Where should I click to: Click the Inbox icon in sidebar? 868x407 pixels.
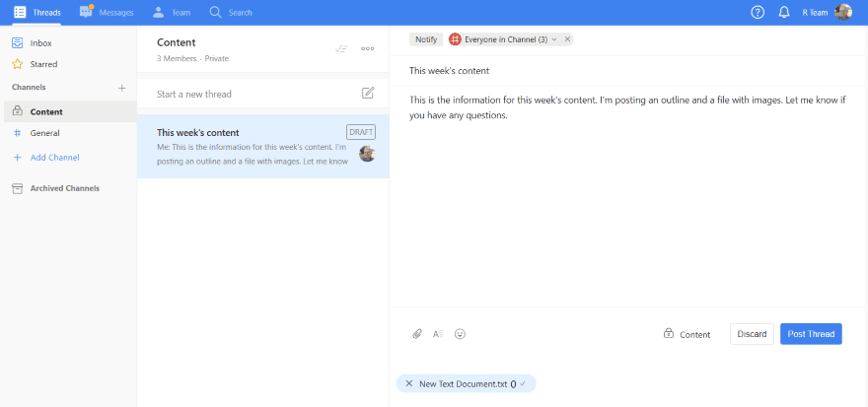click(x=17, y=43)
